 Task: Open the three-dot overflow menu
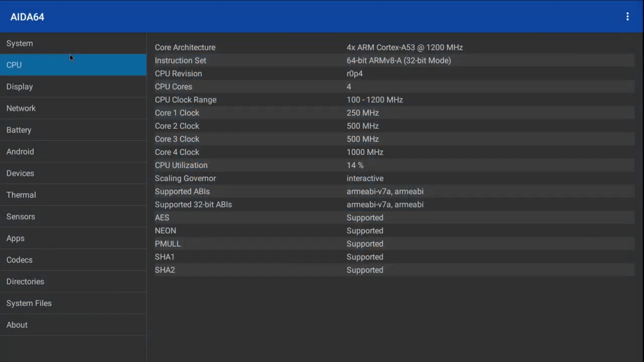pos(627,17)
